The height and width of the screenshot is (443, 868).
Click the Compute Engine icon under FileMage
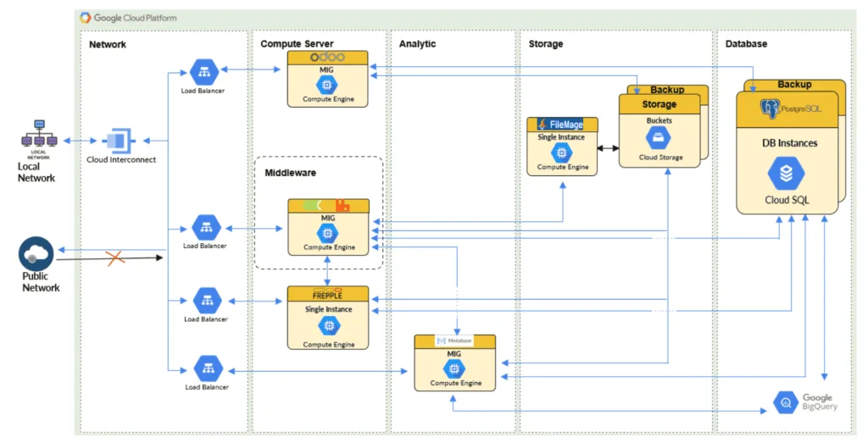point(561,152)
